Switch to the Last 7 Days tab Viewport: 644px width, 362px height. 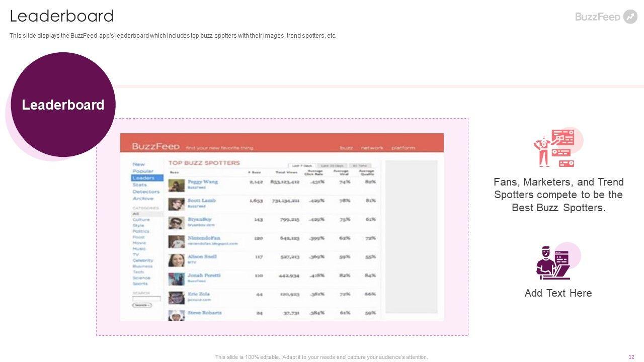302,165
